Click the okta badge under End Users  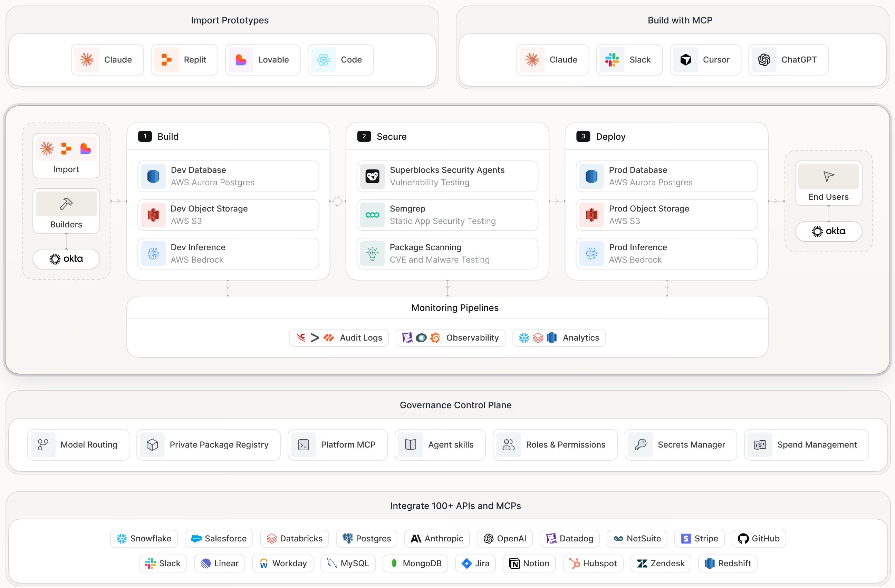coord(828,232)
